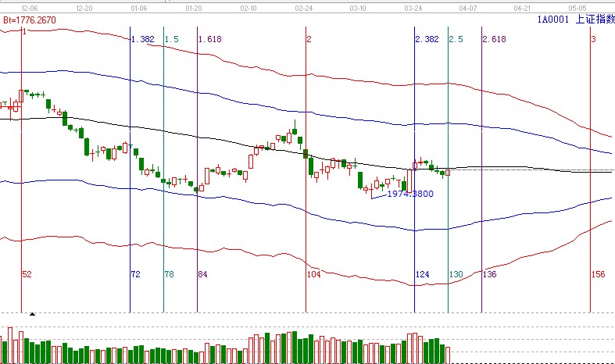Select the 2.5 Fibonacci time line label
The height and width of the screenshot is (364, 615).
(456, 39)
